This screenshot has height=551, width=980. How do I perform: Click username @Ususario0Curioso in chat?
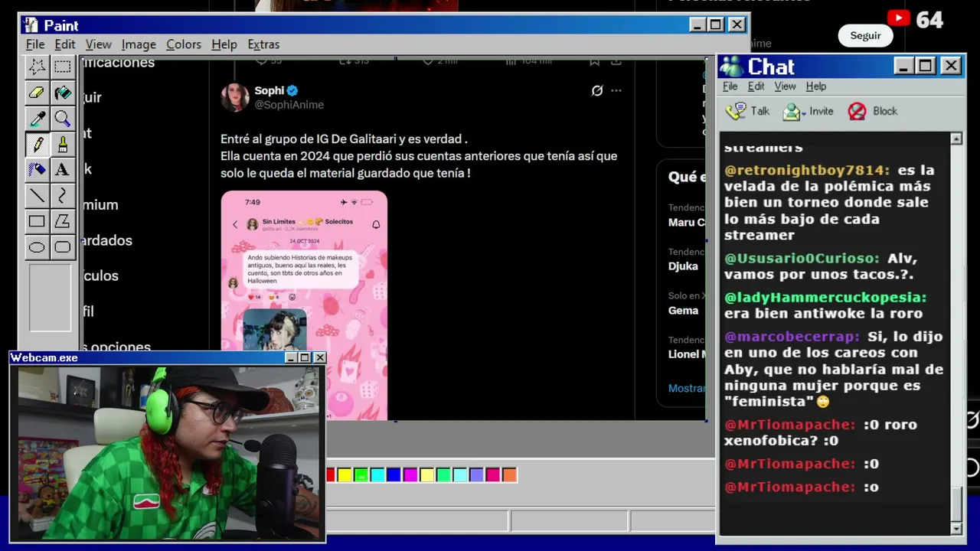pos(802,259)
